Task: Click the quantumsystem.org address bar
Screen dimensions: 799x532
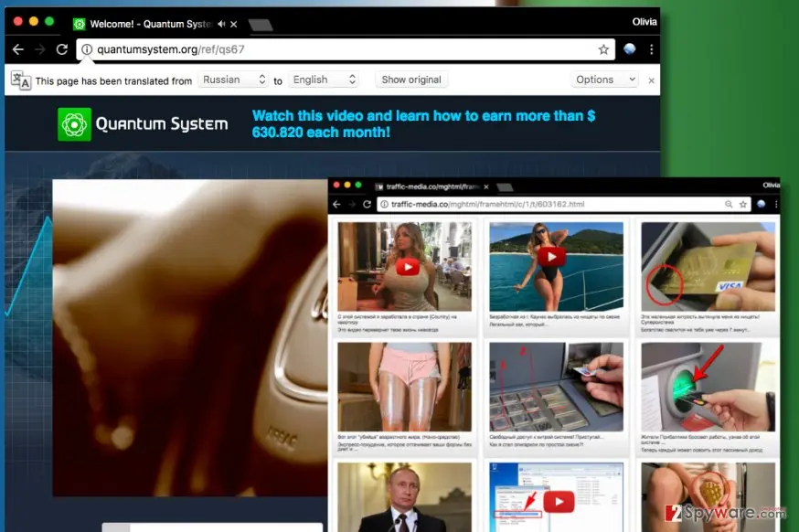Action: 345,49
